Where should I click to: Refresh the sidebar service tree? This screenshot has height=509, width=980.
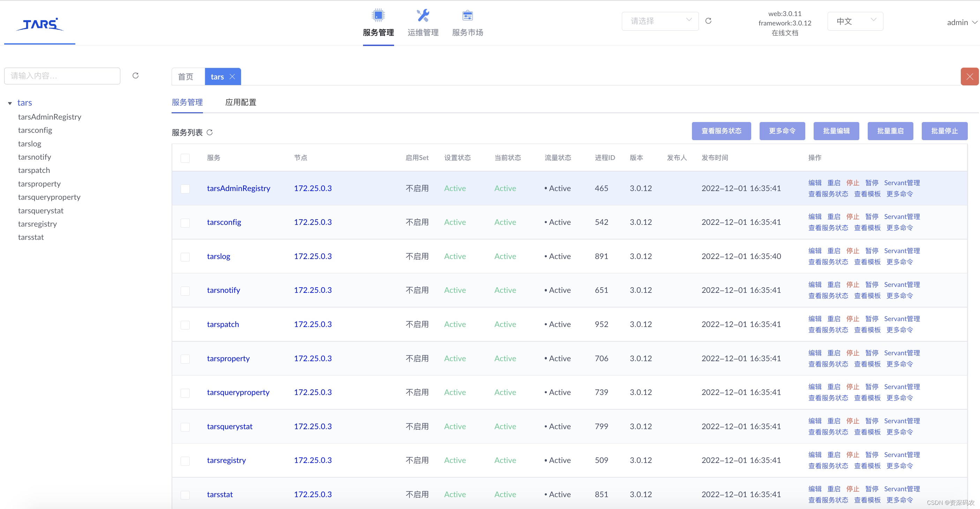(x=135, y=75)
